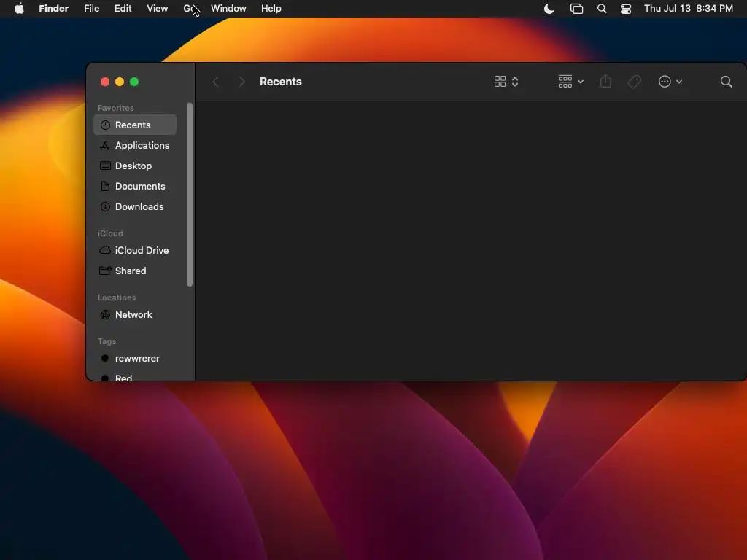Click the Share toolbar icon
747x560 pixels.
(x=605, y=82)
